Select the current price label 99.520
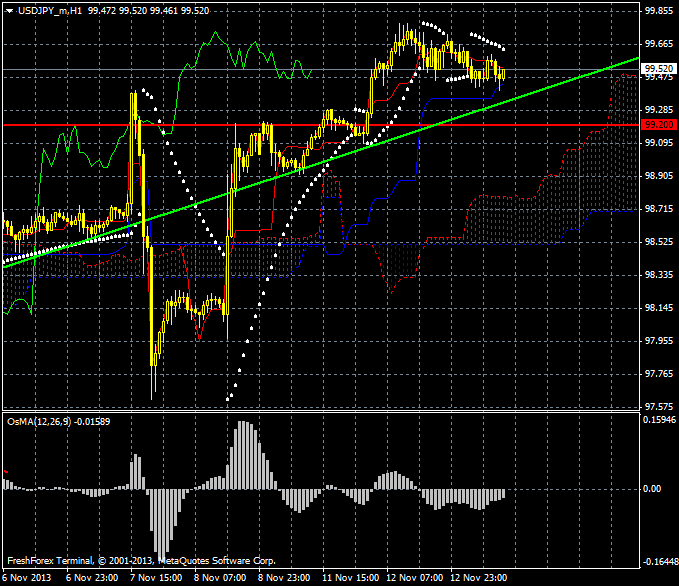 [658, 70]
